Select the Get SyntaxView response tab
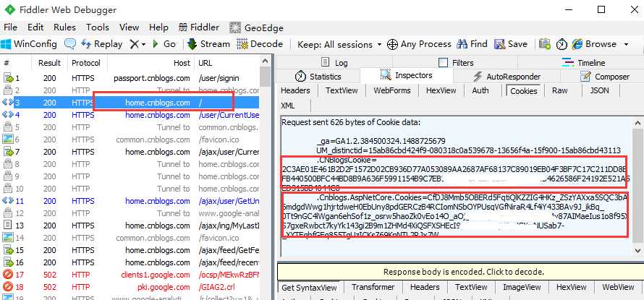Viewport: 644px width, 300px height. pos(309,288)
